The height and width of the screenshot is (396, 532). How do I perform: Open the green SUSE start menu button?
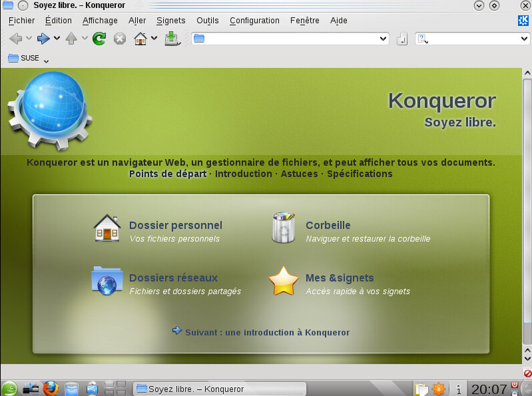(9, 389)
